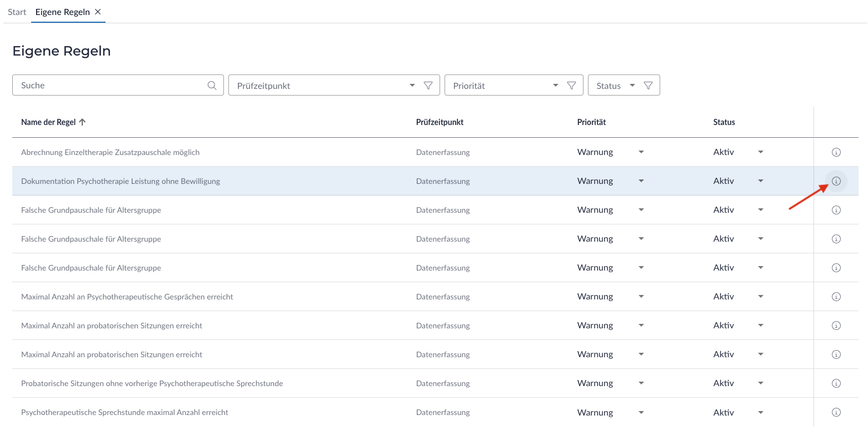Click into the Suche search field
868x440 pixels.
click(111, 86)
